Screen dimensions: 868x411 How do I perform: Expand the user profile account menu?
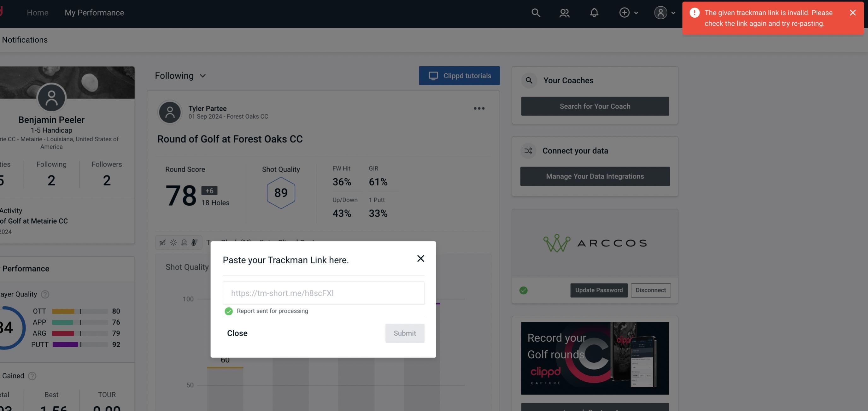pos(665,12)
